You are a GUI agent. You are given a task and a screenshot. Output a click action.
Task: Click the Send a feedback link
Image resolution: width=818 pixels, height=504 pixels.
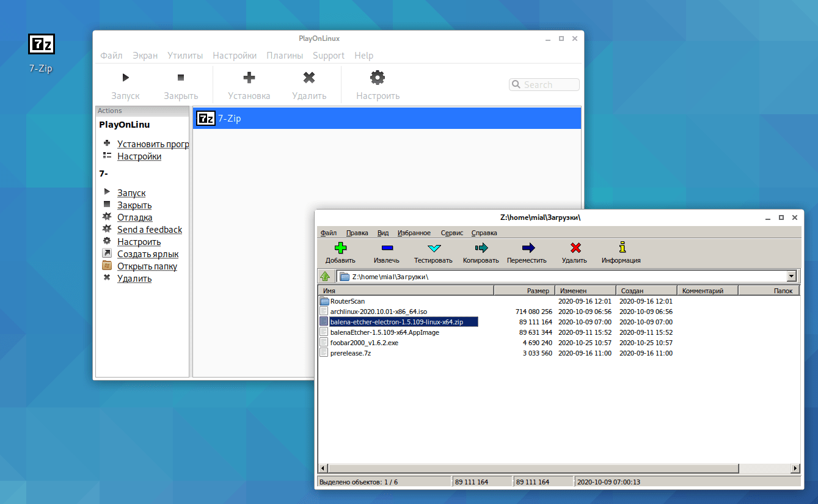coord(149,229)
